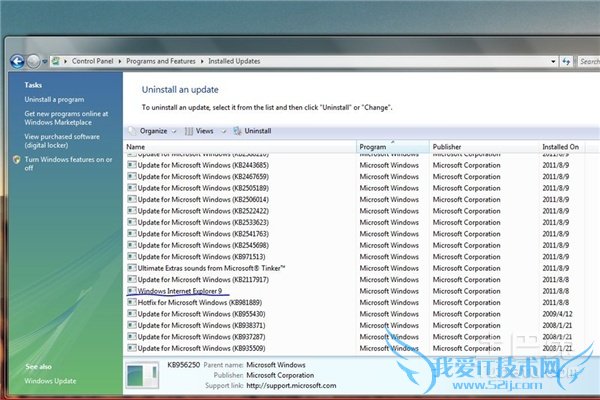Click the update icon beside KB955430
This screenshot has height=400, width=600.
(132, 314)
